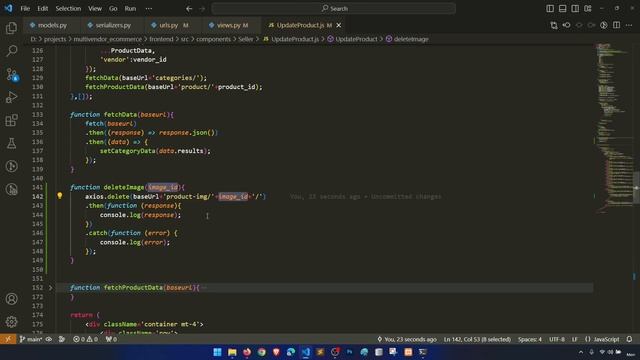The width and height of the screenshot is (640, 360).
Task: Click 'Seller' in the breadcrumb path
Action: [x=246, y=39]
